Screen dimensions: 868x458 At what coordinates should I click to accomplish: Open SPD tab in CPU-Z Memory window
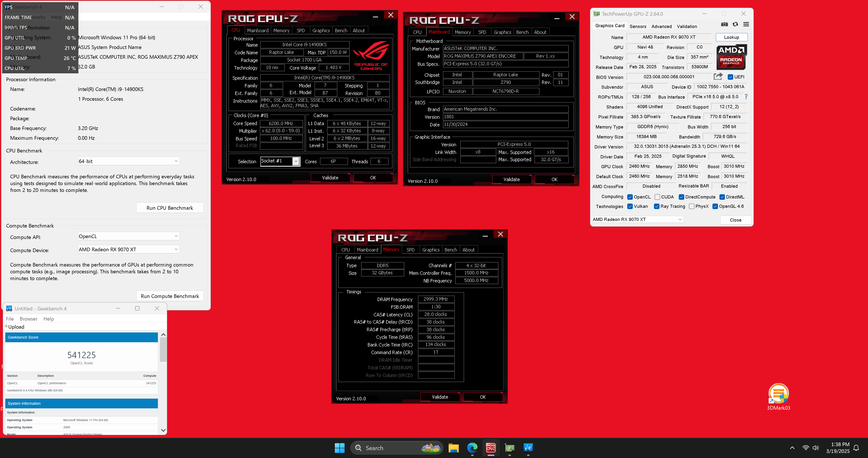click(410, 250)
